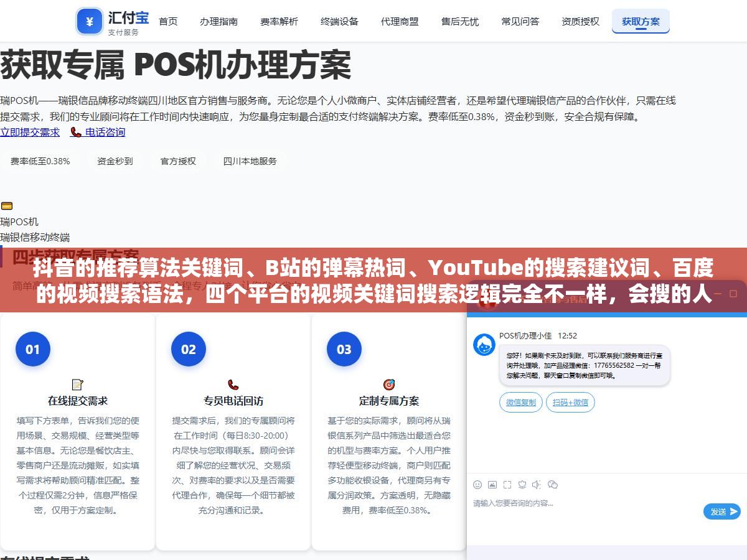Insert an emoji in the chat
747x560 pixels.
click(x=477, y=484)
